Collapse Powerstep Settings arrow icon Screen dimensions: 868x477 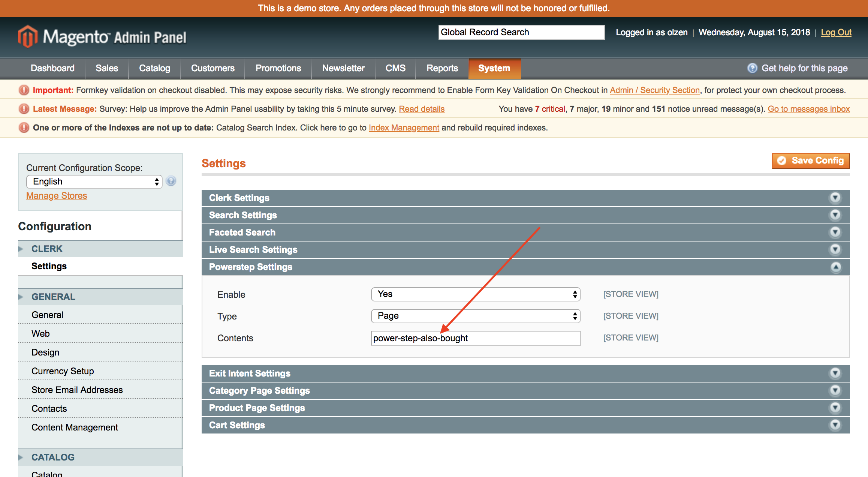[x=835, y=267]
